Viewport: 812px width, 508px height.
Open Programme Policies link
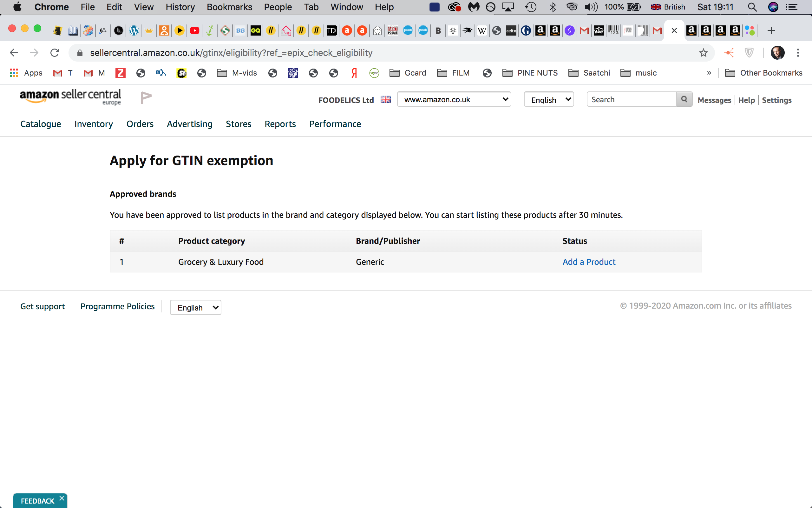click(x=117, y=306)
